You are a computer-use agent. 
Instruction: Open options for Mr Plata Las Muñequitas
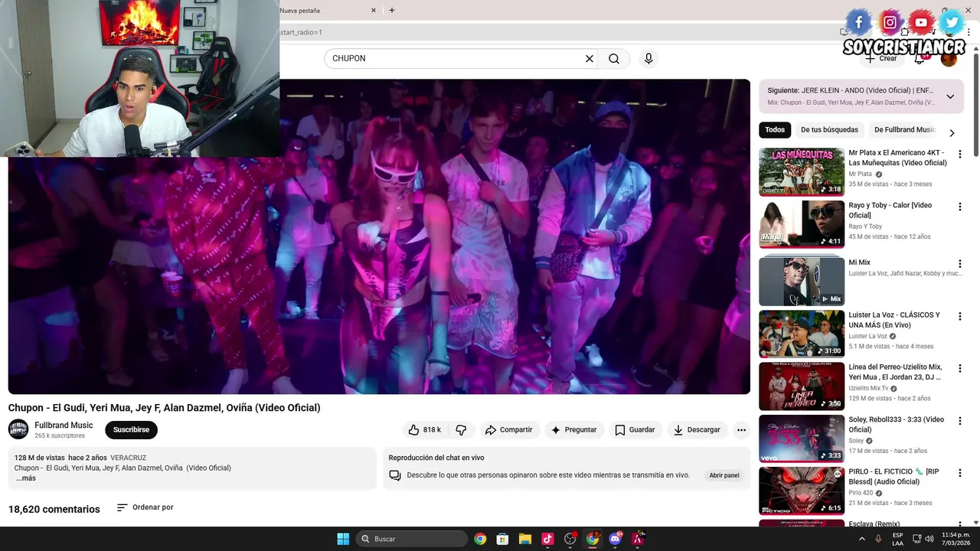959,155
